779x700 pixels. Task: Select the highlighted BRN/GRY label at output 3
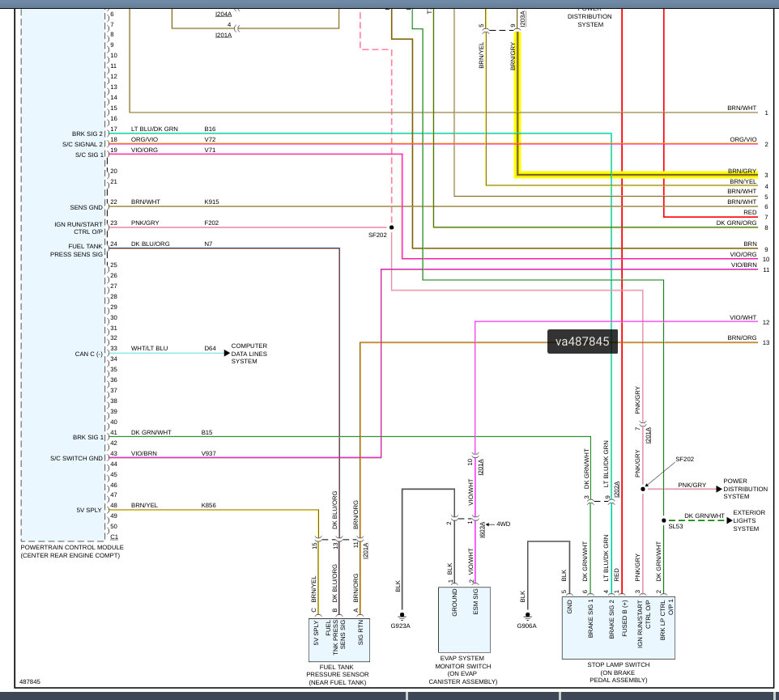(x=743, y=171)
